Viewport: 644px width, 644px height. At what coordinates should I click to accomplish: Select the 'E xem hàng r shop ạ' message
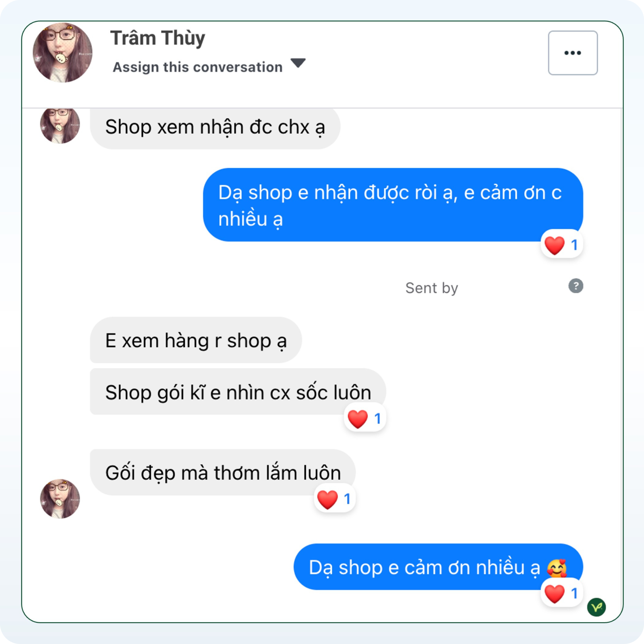[x=196, y=340]
